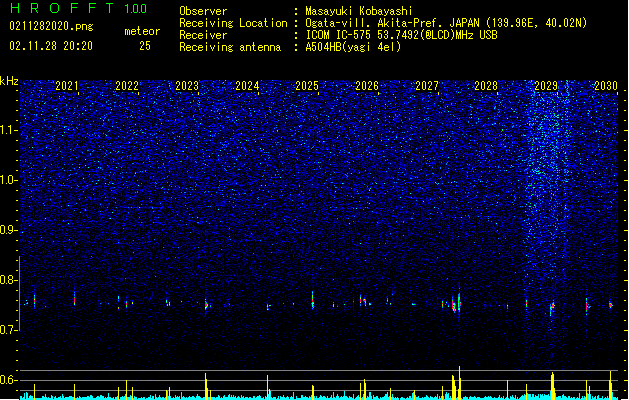Click the 2024 time axis marker
Image resolution: width=629 pixels, height=400 pixels.
tap(247, 86)
